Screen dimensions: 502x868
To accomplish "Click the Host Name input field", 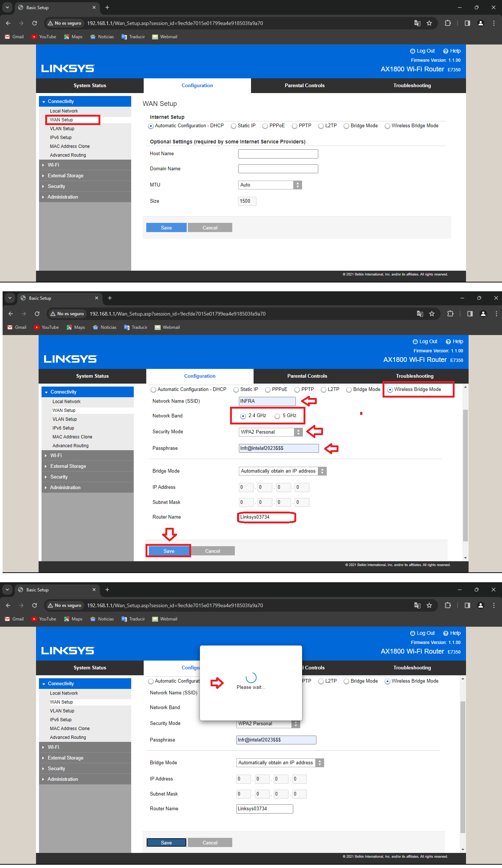I will click(278, 154).
